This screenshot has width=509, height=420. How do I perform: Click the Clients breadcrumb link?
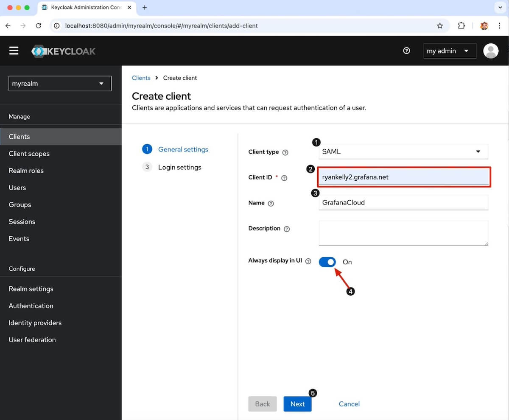(x=141, y=78)
